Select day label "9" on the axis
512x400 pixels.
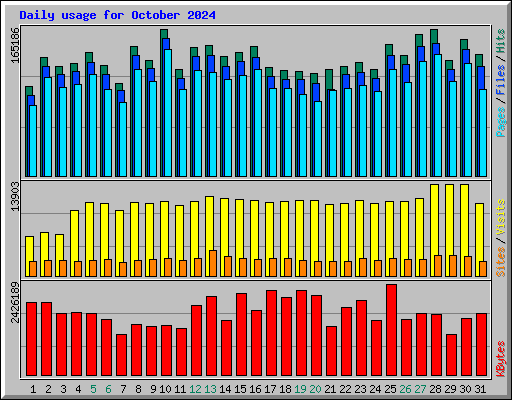(x=153, y=389)
